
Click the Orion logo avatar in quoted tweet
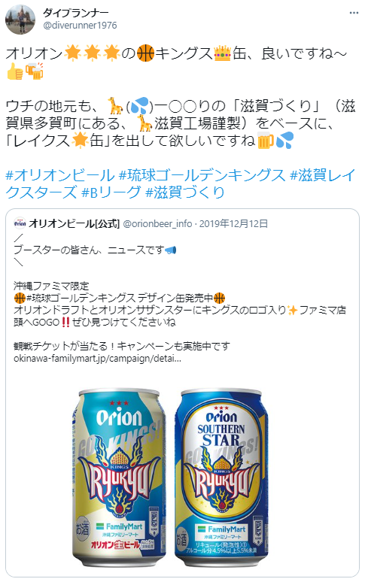tap(20, 223)
